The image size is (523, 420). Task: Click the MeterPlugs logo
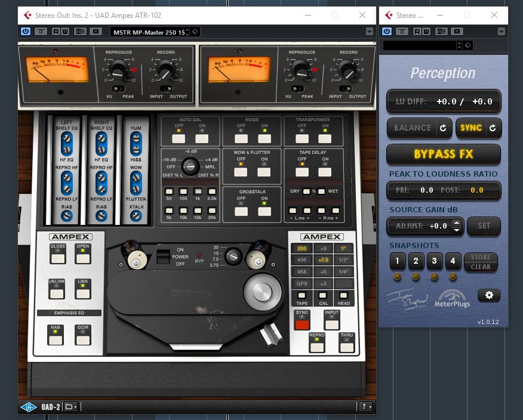tap(452, 298)
